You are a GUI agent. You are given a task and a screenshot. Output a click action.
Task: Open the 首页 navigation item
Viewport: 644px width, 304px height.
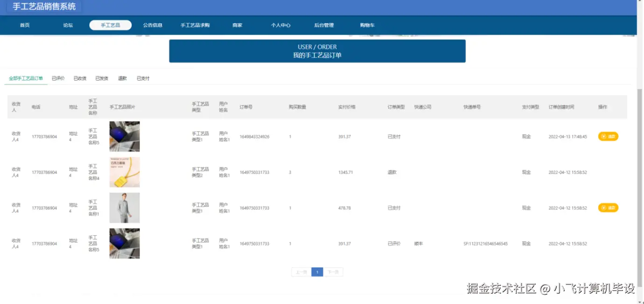(x=25, y=25)
